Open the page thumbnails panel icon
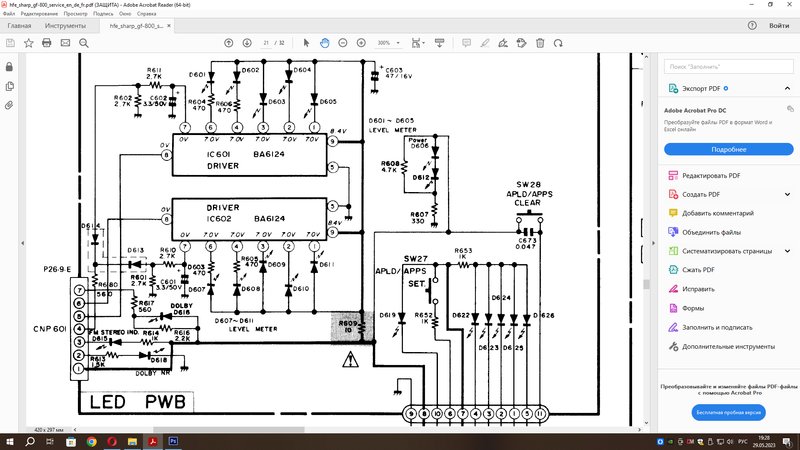 9,86
